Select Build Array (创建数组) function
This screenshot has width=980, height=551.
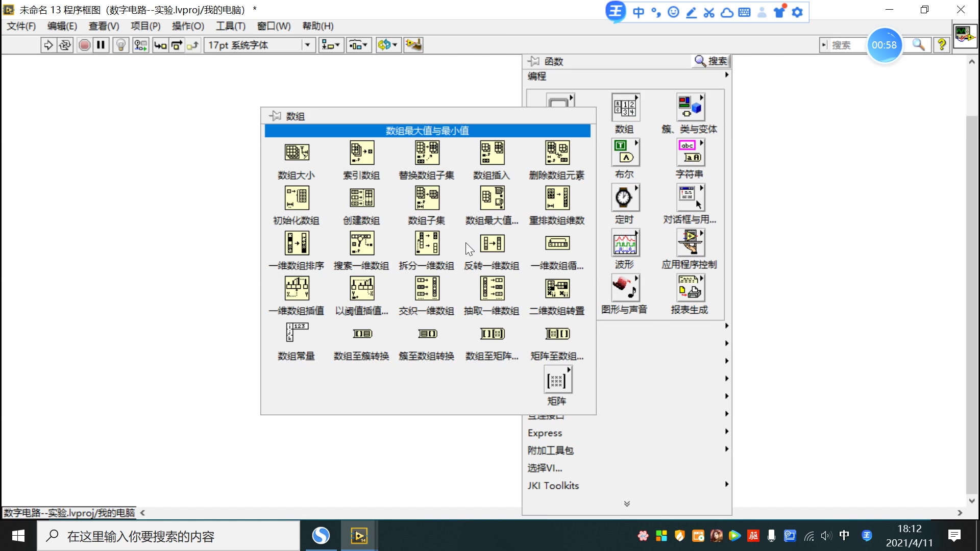(x=361, y=198)
